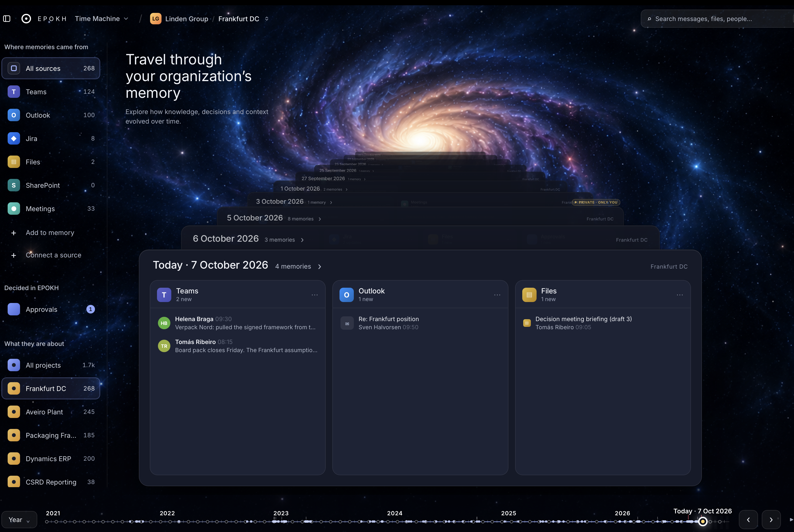The height and width of the screenshot is (532, 794).
Task: Expand the 5 October 2026 memories chevron
Action: pos(320,219)
